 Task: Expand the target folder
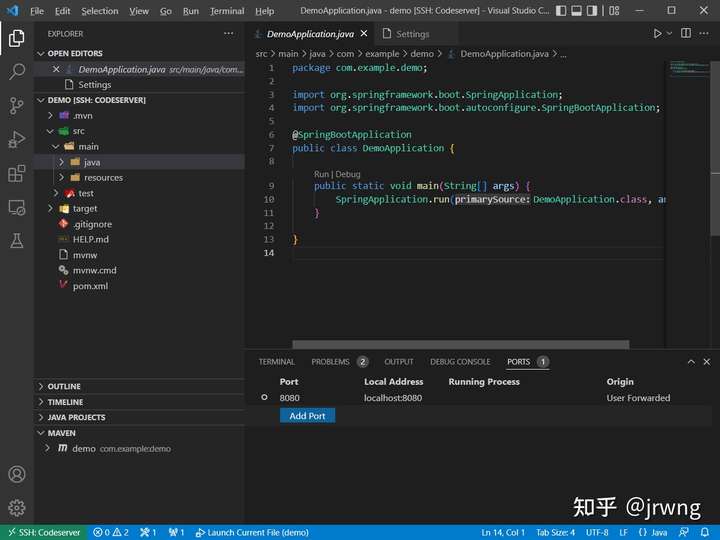click(x=50, y=208)
